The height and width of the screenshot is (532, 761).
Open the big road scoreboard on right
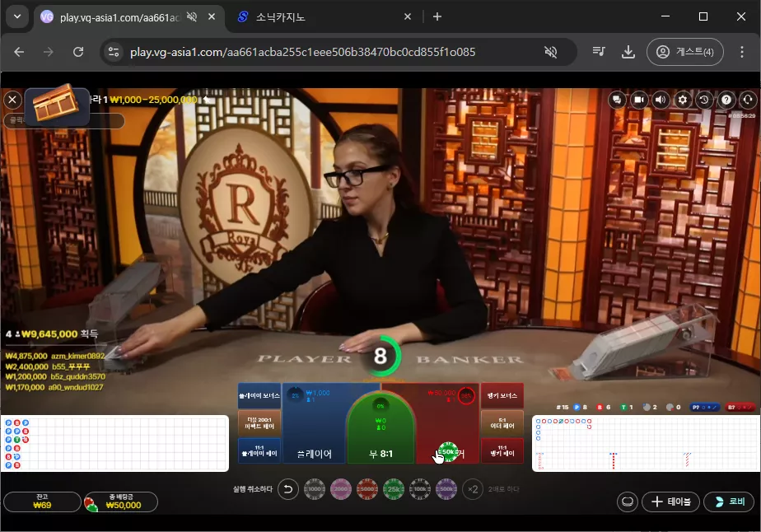tap(646, 443)
